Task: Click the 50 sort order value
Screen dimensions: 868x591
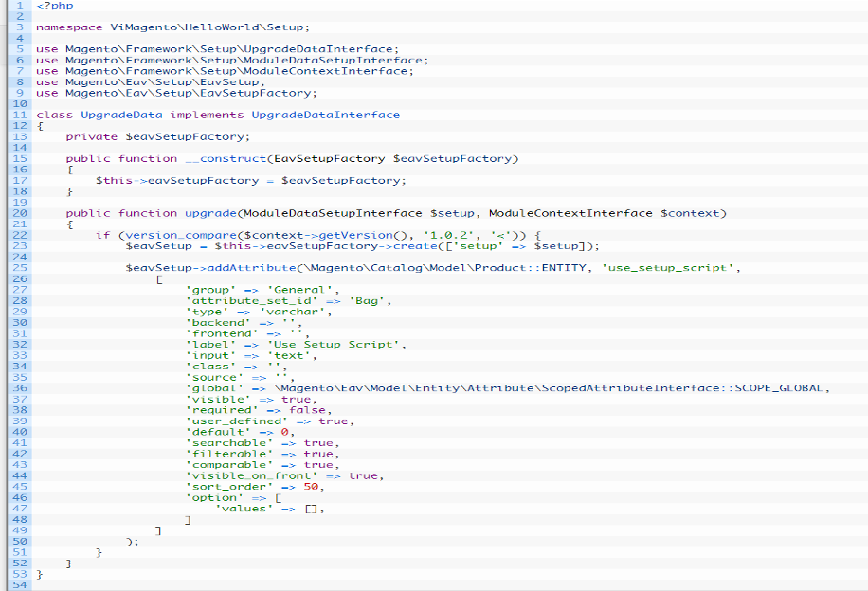Action: (311, 487)
